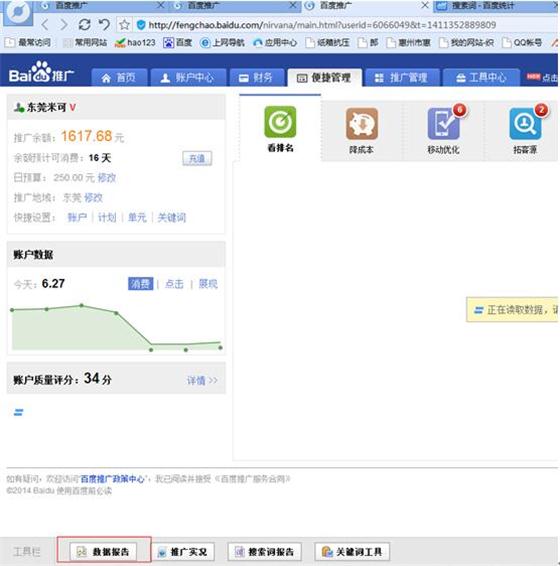Viewport: 560px width, 566px height.
Task: Switch to second 百度推广 browser tab
Action: click(235, 6)
